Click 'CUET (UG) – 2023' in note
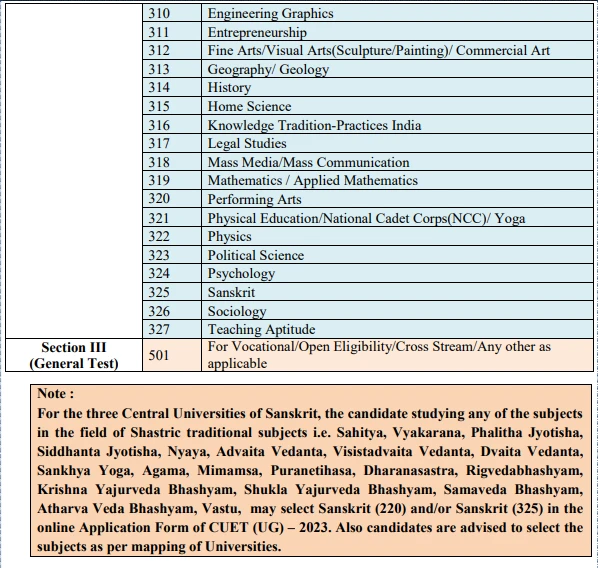Image resolution: width=598 pixels, height=568 pixels. pos(268,528)
